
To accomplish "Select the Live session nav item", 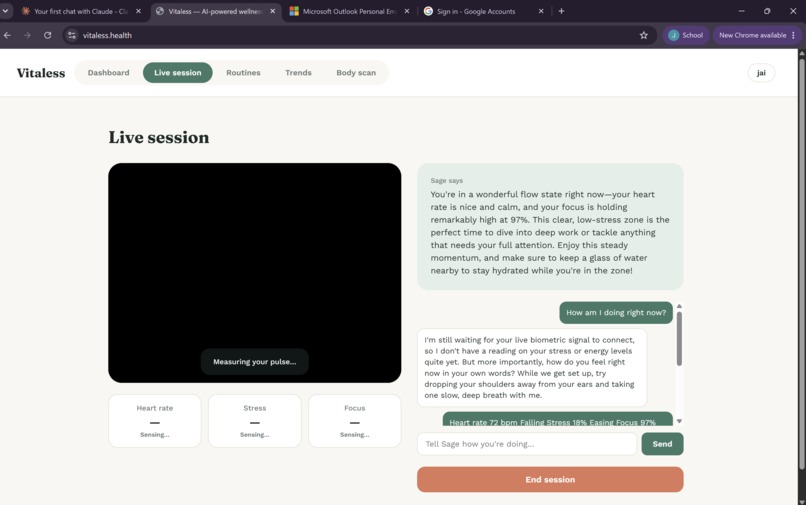I will point(177,73).
